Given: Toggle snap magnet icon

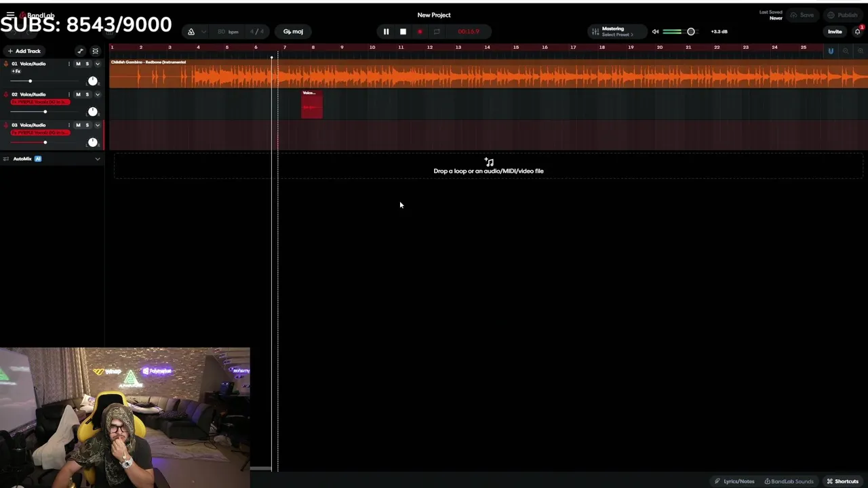Looking at the screenshot, I should [831, 51].
